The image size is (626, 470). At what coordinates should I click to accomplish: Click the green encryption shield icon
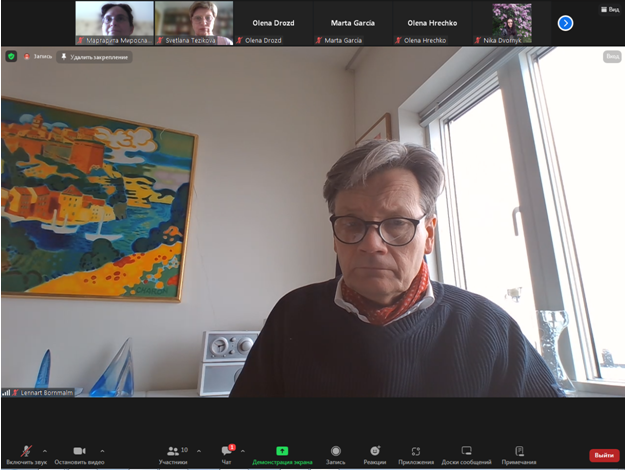pyautogui.click(x=11, y=57)
